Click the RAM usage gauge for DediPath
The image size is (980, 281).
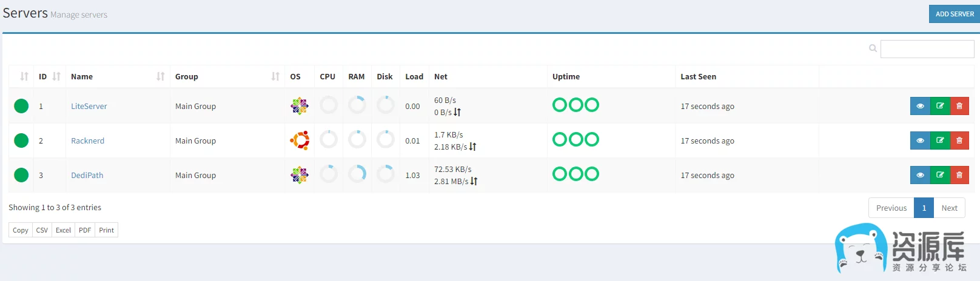(x=357, y=174)
